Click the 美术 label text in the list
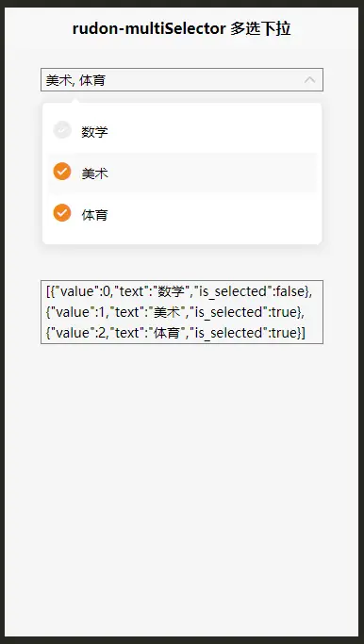The width and height of the screenshot is (364, 644). tap(94, 173)
